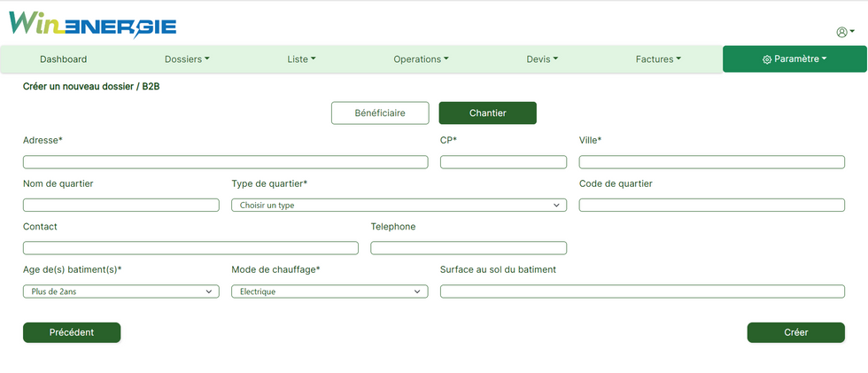Click the Créer button
Image resolution: width=868 pixels, height=373 pixels.
(x=795, y=332)
